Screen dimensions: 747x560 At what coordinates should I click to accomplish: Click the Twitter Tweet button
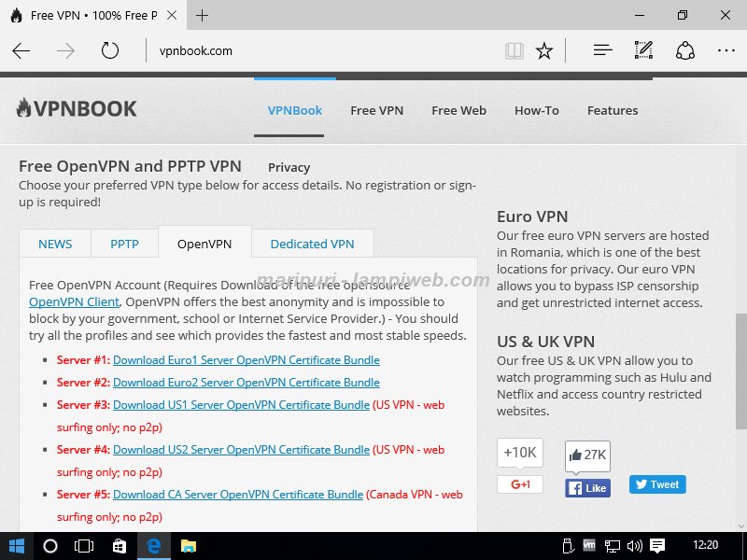coord(657,484)
